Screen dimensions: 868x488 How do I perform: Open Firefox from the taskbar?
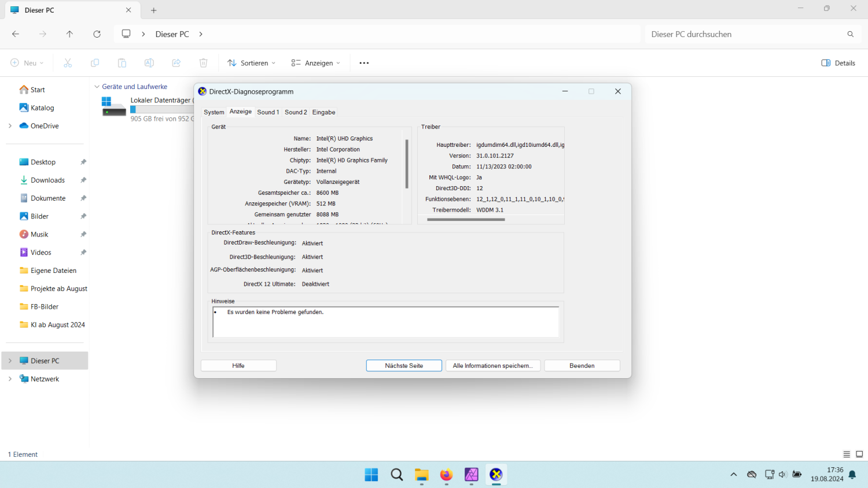[446, 475]
